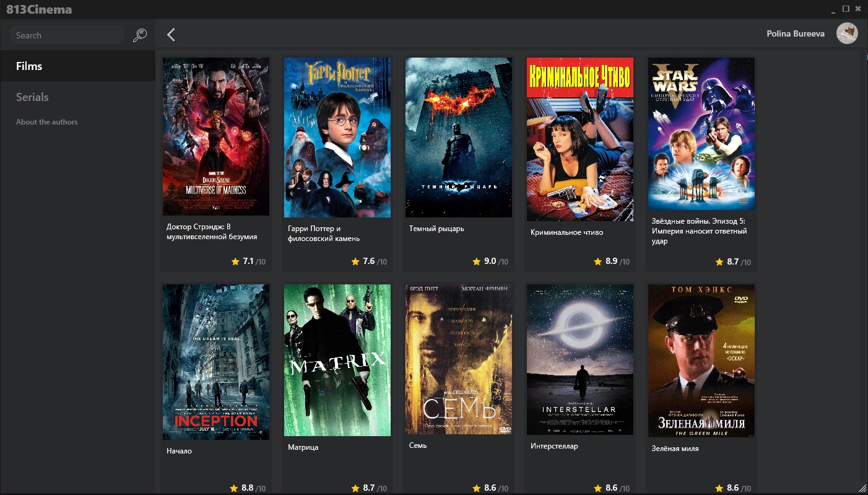Click title Доктор Стрэндж: В мультивселенной безумия

[212, 232]
